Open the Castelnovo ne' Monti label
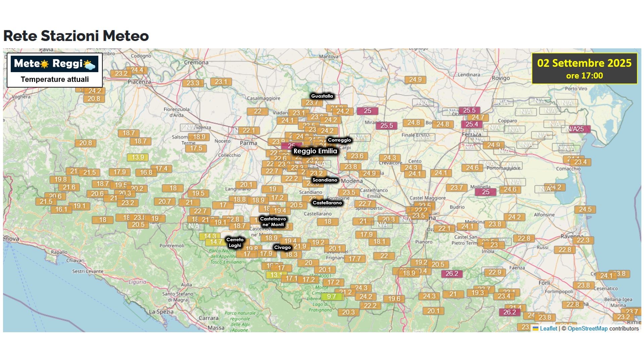This screenshot has width=644, height=362. pos(273,222)
